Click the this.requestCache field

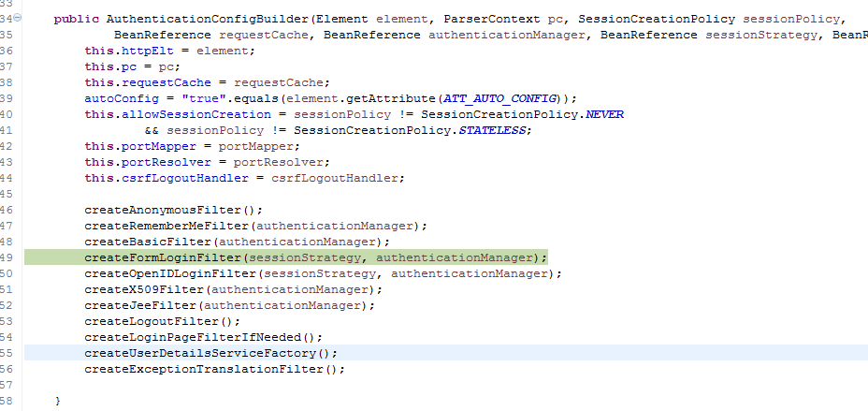pos(148,82)
